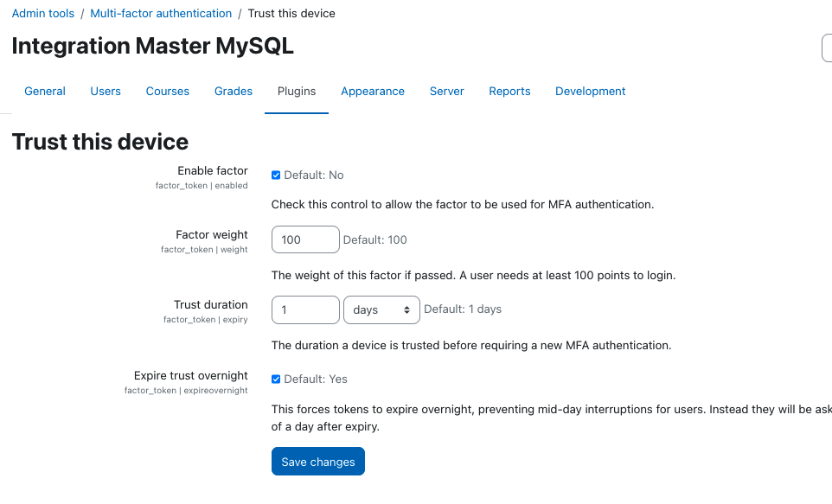Click the 'Enable factor' setting label
This screenshot has height=504, width=832.
point(213,171)
